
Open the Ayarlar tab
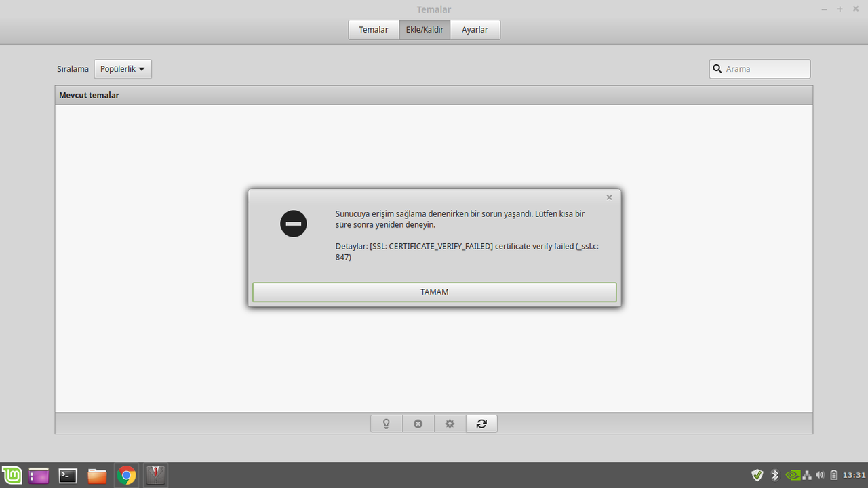tap(475, 30)
